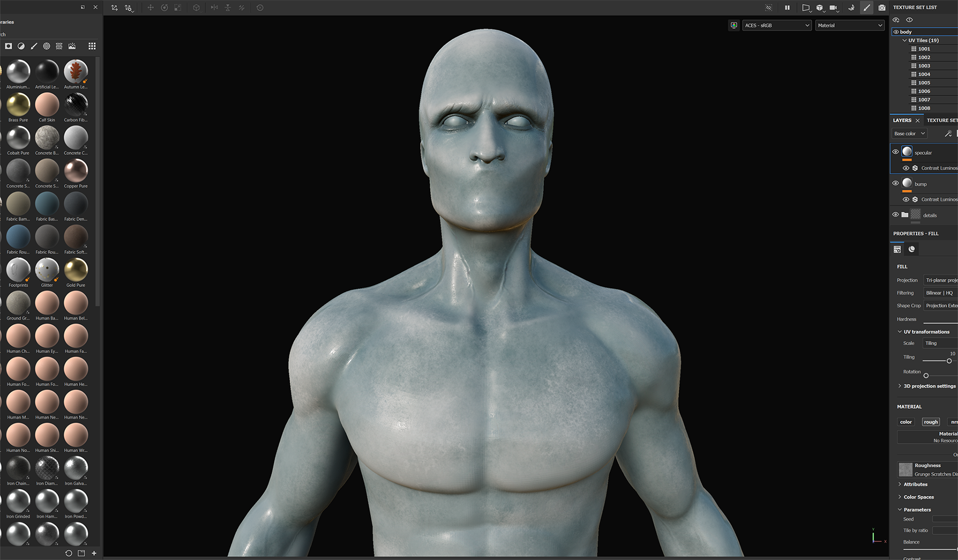958x560 pixels.
Task: Open the ACES - sRGB dropdown
Action: point(776,25)
